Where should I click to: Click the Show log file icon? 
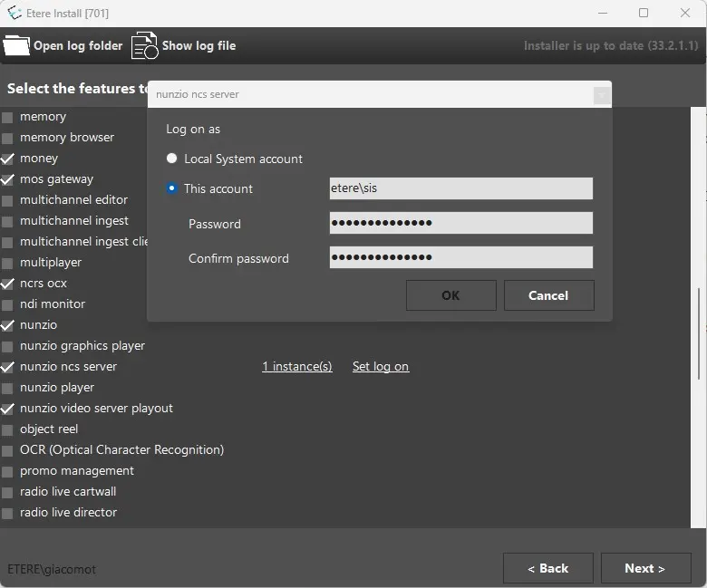[144, 45]
